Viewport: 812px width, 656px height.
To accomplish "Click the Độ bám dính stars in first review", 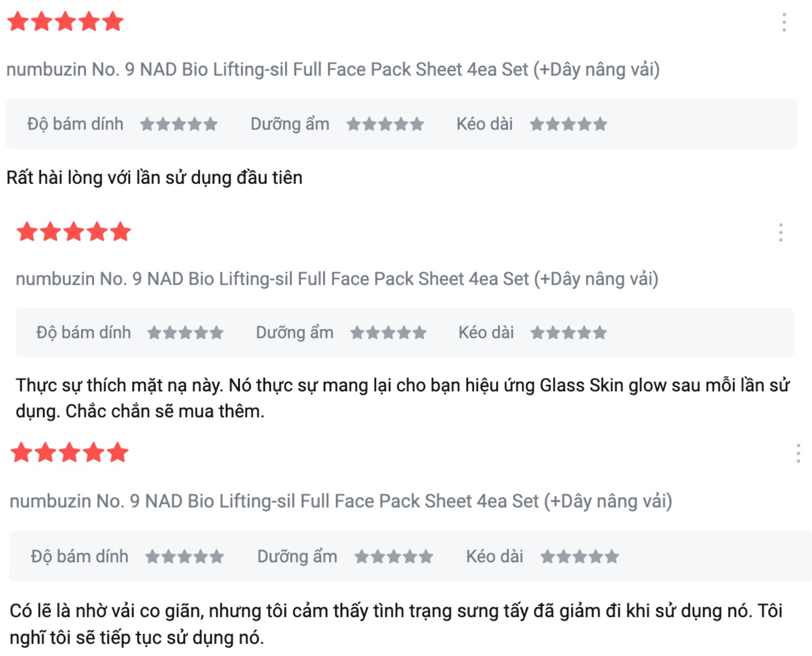I will (179, 124).
